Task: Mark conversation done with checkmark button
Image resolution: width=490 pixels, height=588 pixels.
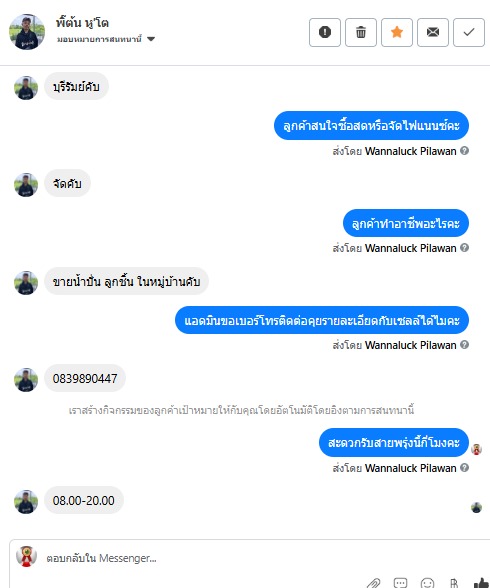Action: [469, 32]
